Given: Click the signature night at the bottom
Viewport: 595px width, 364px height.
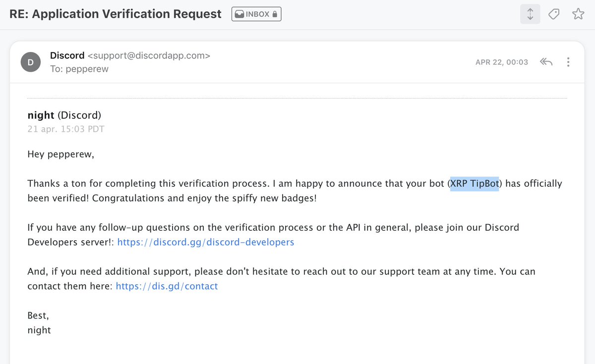Looking at the screenshot, I should (39, 330).
